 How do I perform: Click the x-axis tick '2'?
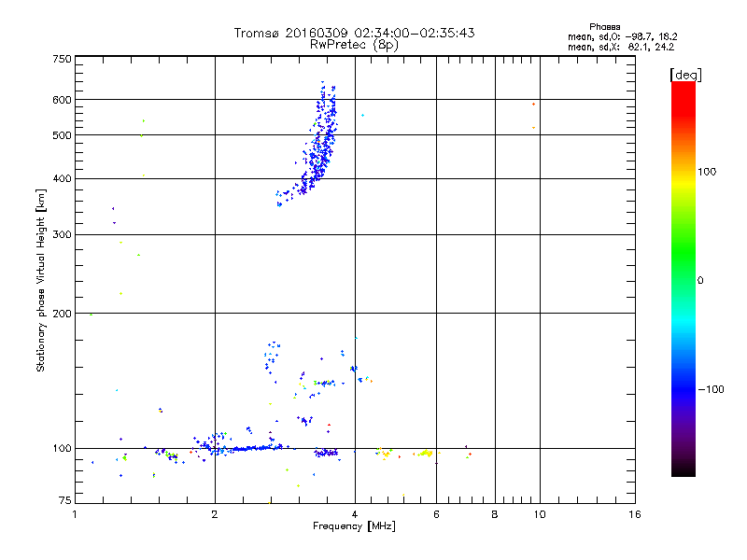[x=215, y=514]
